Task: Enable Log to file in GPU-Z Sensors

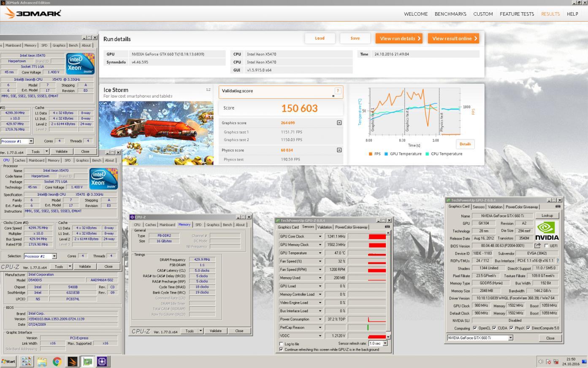Action: pyautogui.click(x=282, y=344)
